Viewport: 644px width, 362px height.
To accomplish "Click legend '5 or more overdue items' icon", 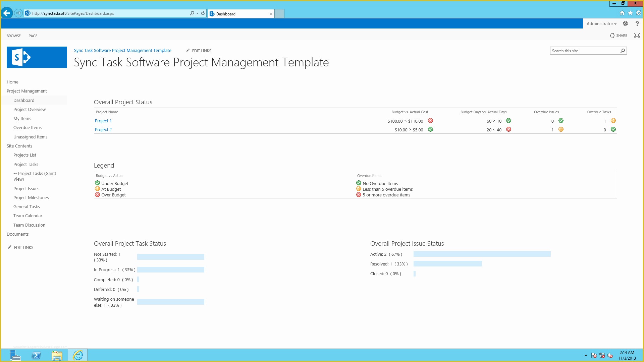I will (359, 195).
